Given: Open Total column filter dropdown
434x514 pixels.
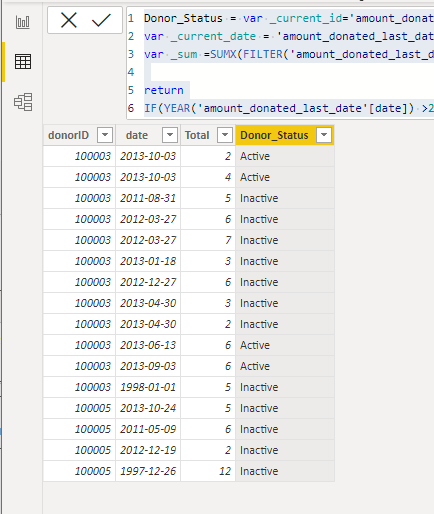Looking at the screenshot, I should tap(225, 135).
